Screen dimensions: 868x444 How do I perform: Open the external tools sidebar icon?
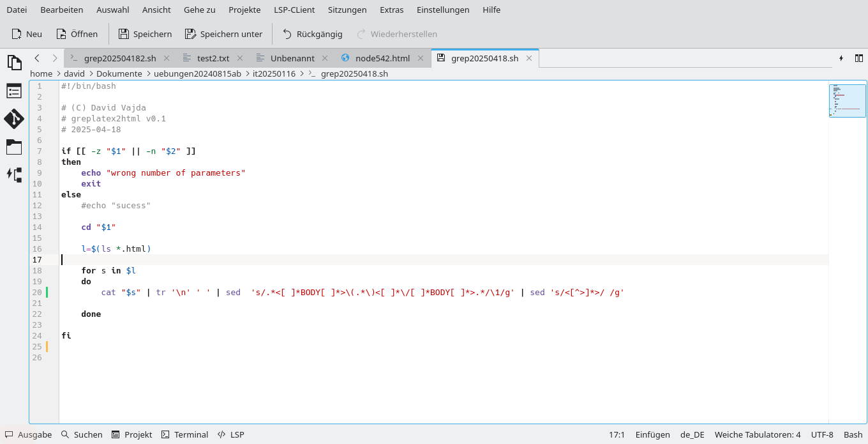[13, 175]
